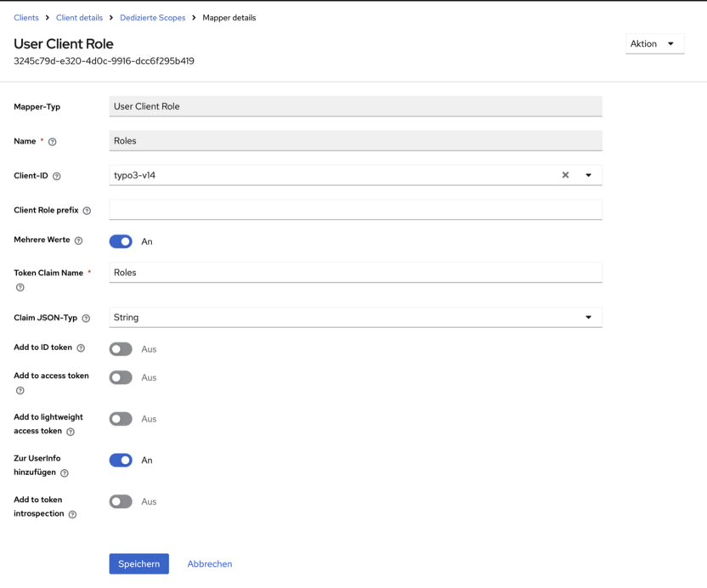Screen dimensions: 707x588
Task: Show help for Add to token introspection
Action: [x=72, y=514]
